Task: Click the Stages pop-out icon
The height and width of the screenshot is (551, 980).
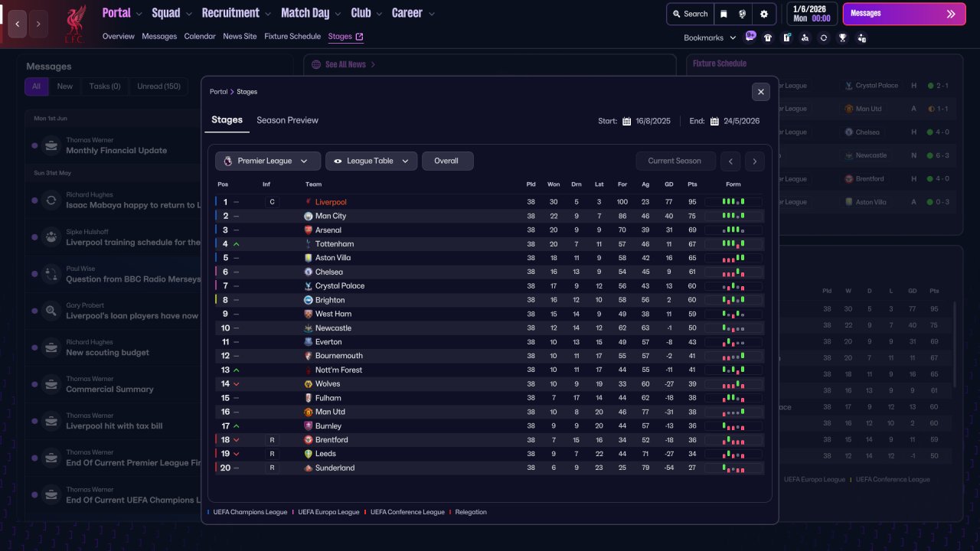Action: point(360,37)
